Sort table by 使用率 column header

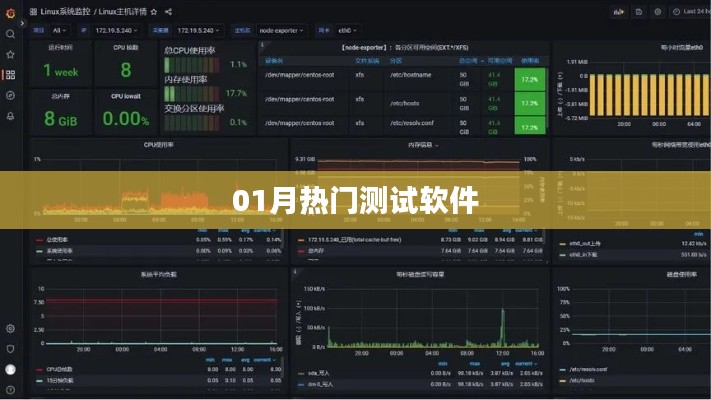530,61
